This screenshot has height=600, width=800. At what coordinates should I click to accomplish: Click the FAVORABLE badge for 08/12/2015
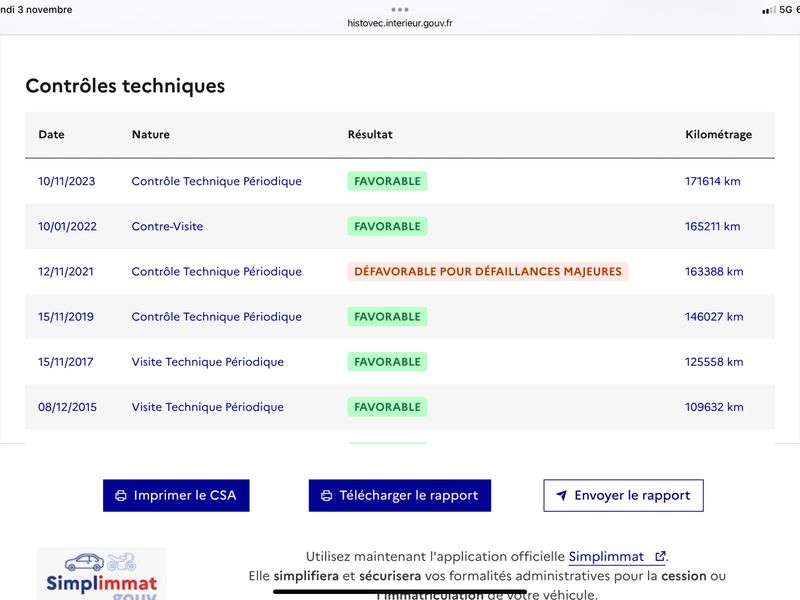click(x=387, y=407)
